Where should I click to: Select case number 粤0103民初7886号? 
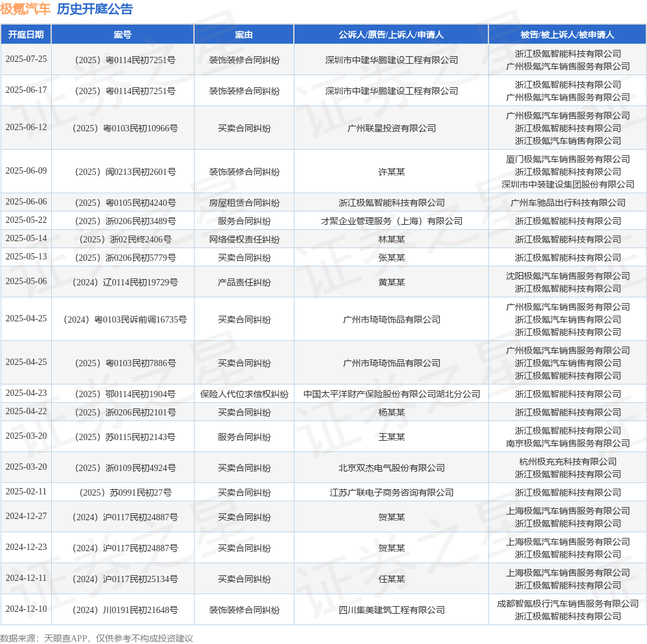[x=125, y=363]
